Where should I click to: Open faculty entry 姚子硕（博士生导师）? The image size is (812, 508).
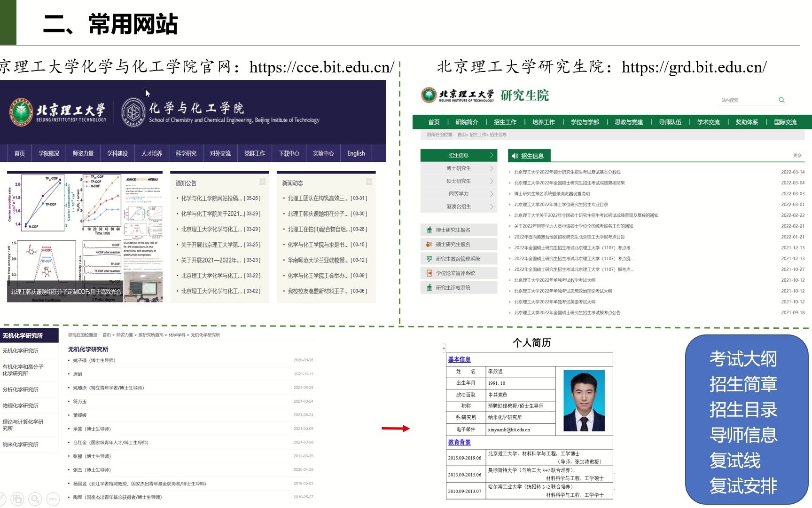coord(94,360)
